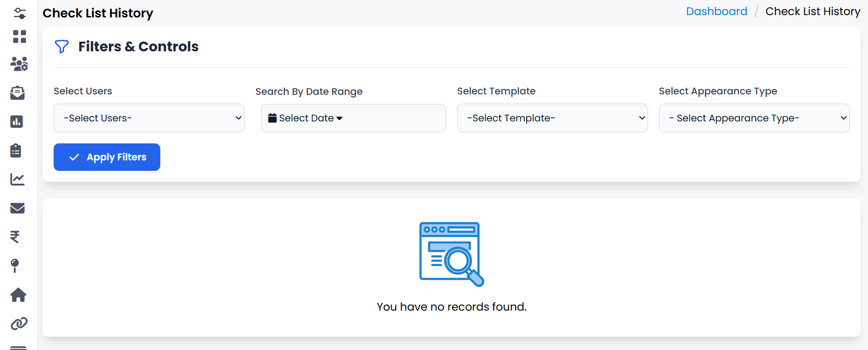
Task: Select the link chain icon
Action: 18,323
